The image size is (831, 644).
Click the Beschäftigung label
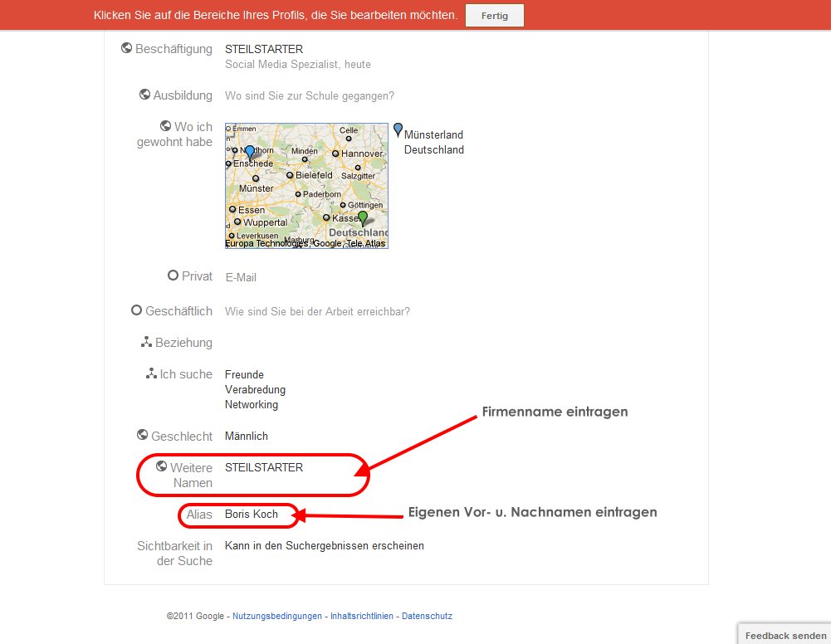click(174, 49)
